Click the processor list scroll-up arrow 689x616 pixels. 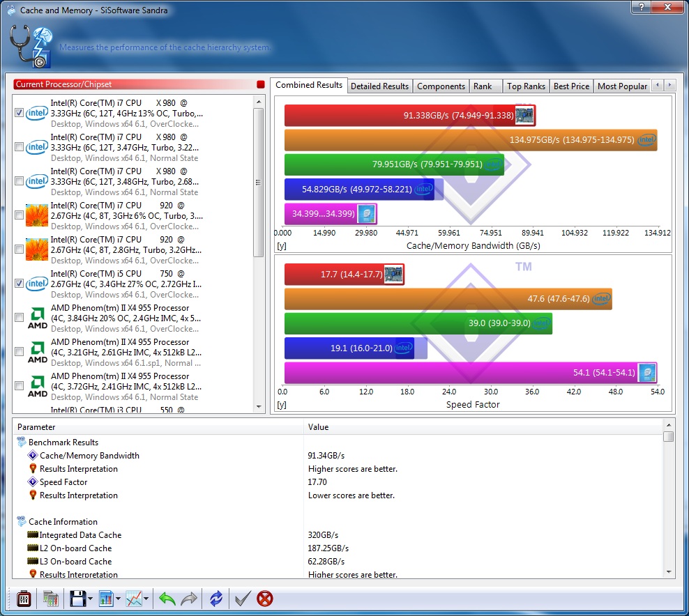tap(259, 102)
